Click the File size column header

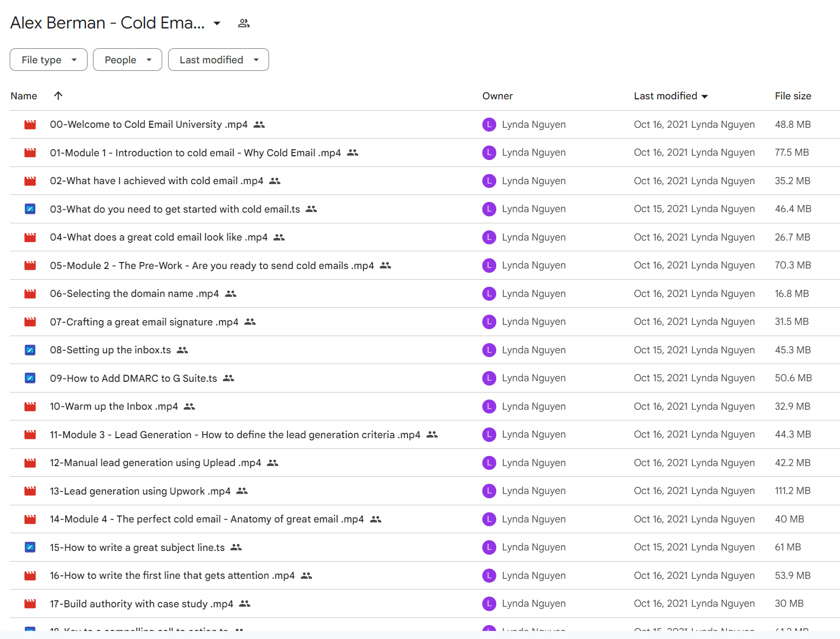point(793,96)
